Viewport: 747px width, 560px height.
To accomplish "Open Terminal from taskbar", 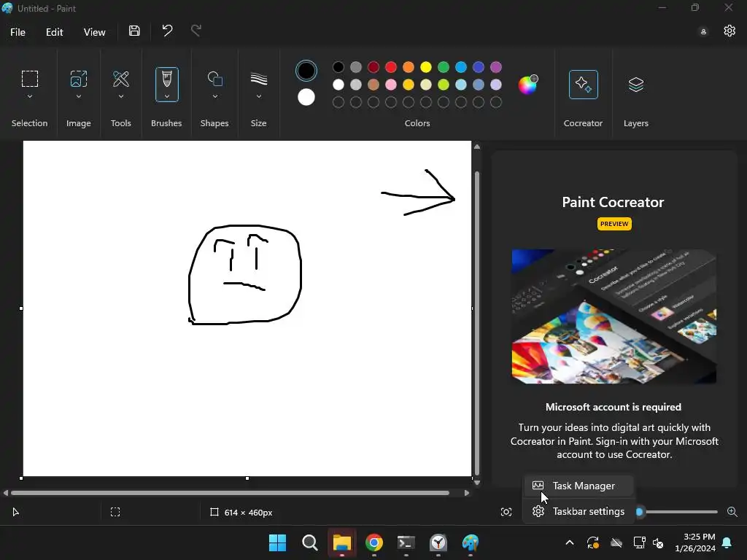I will point(406,542).
